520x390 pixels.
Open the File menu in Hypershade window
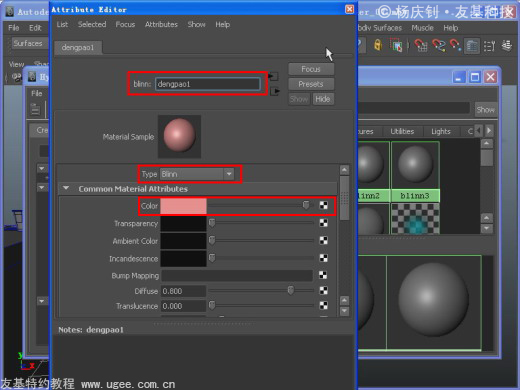pos(37,94)
